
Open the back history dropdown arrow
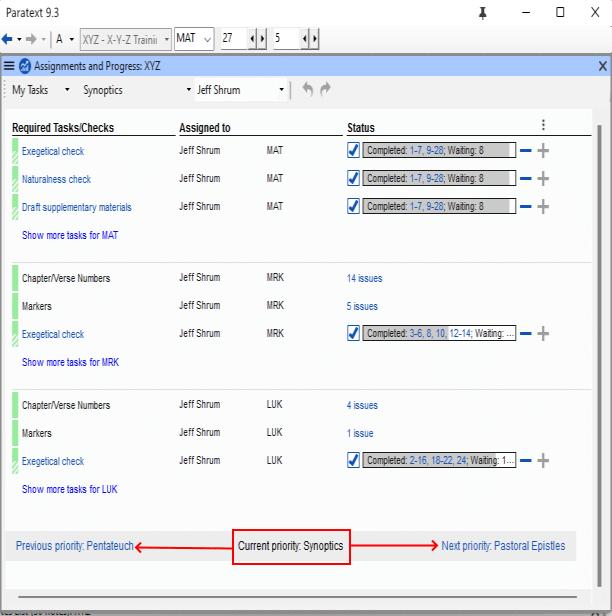point(19,39)
